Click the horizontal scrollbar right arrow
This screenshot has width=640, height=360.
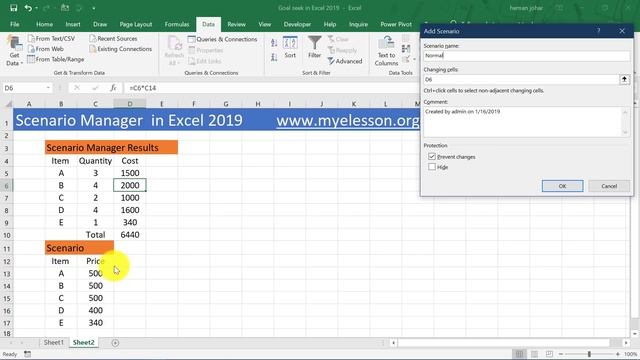[x=626, y=343]
